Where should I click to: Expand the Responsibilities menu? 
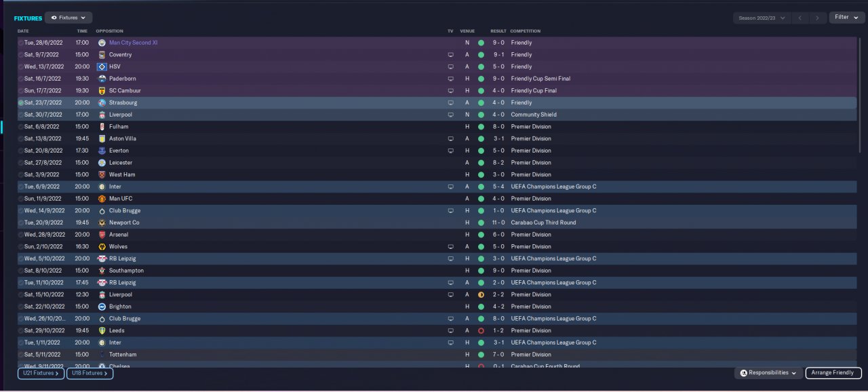click(x=768, y=373)
